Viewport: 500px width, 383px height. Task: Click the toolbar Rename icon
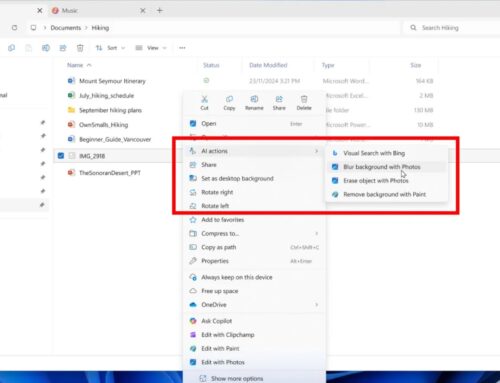tap(46, 48)
